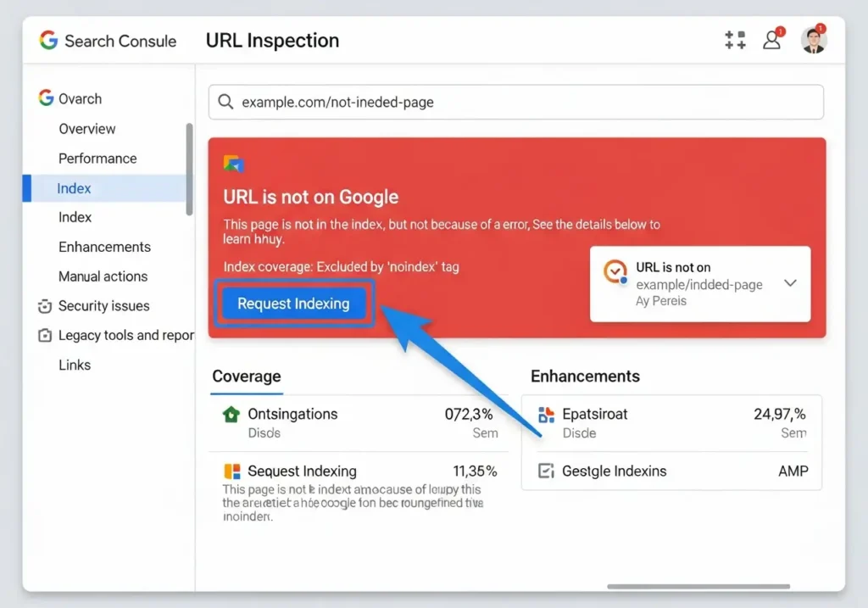Viewport: 868px width, 608px height.
Task: Click the horizontal scrollbar at bottom
Action: (698, 586)
